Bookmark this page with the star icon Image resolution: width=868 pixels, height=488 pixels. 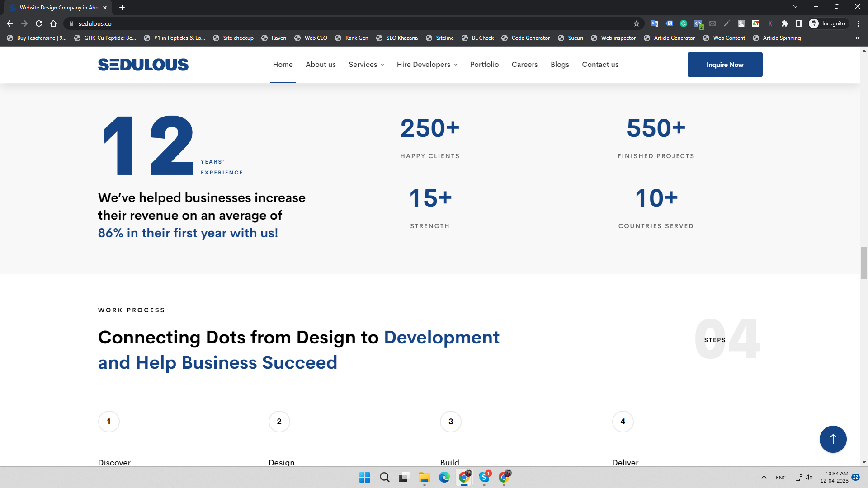tap(637, 23)
